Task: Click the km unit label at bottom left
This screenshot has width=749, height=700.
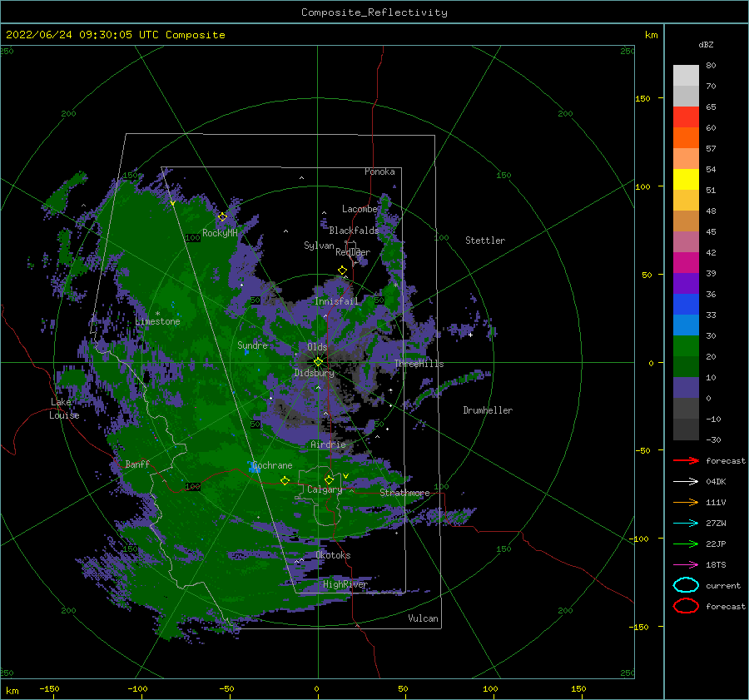Action: [12, 691]
